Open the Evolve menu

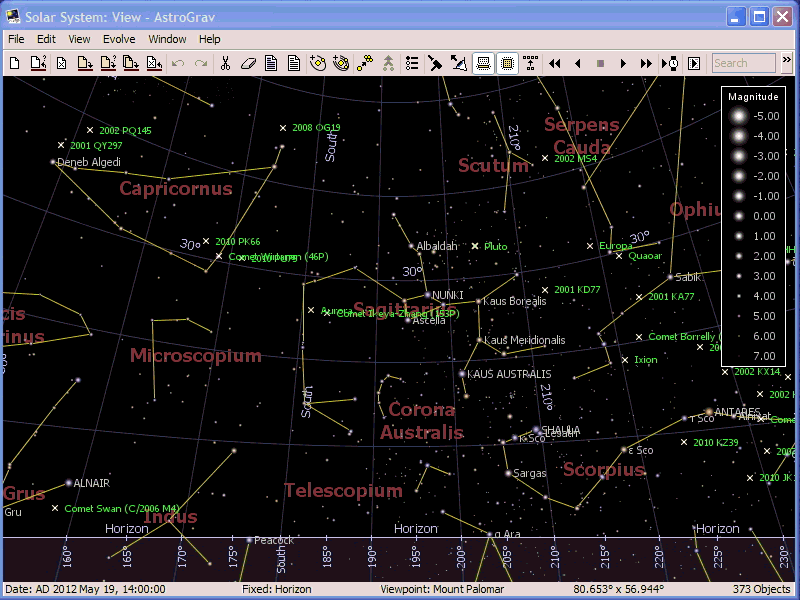point(119,39)
